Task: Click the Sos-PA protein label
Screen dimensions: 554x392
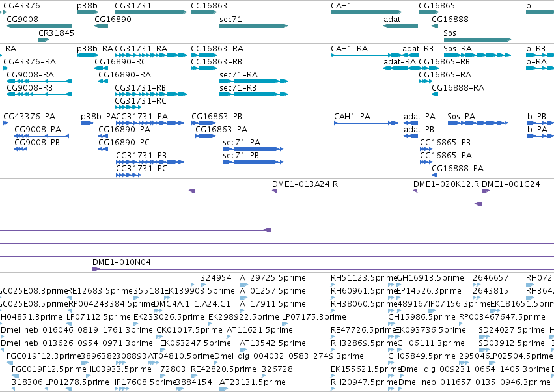Action: click(x=461, y=117)
